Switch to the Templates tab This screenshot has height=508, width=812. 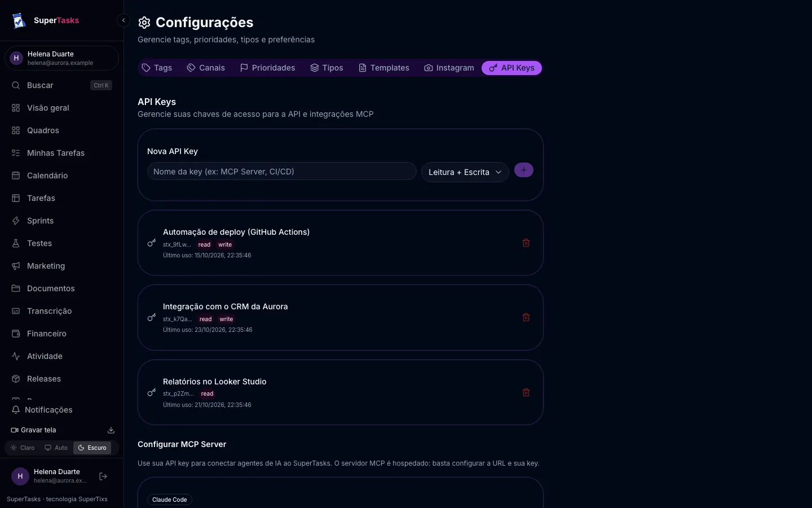[x=384, y=68]
